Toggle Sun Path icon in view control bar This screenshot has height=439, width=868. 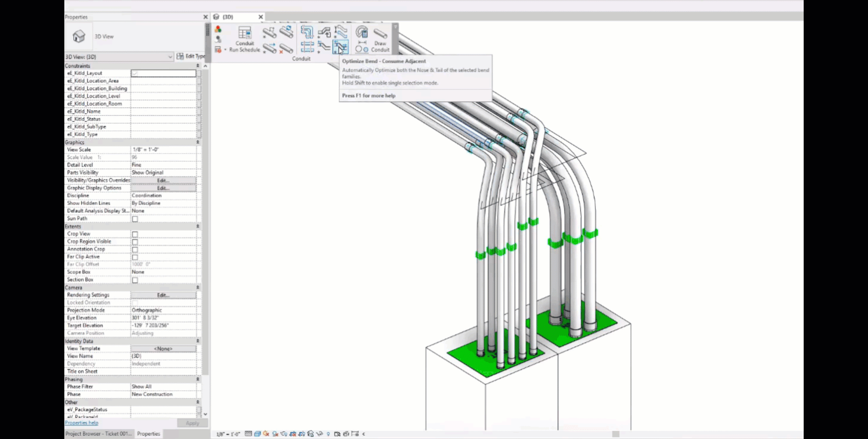click(266, 434)
